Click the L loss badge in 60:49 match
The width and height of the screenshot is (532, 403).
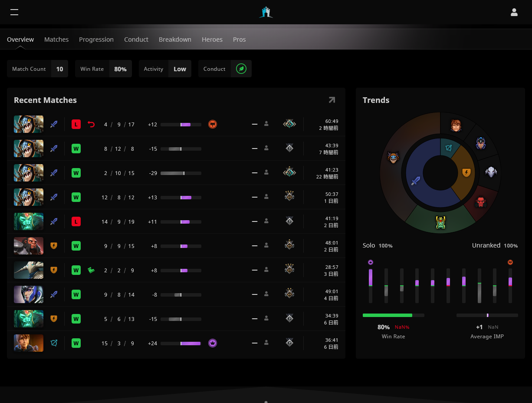[76, 125]
